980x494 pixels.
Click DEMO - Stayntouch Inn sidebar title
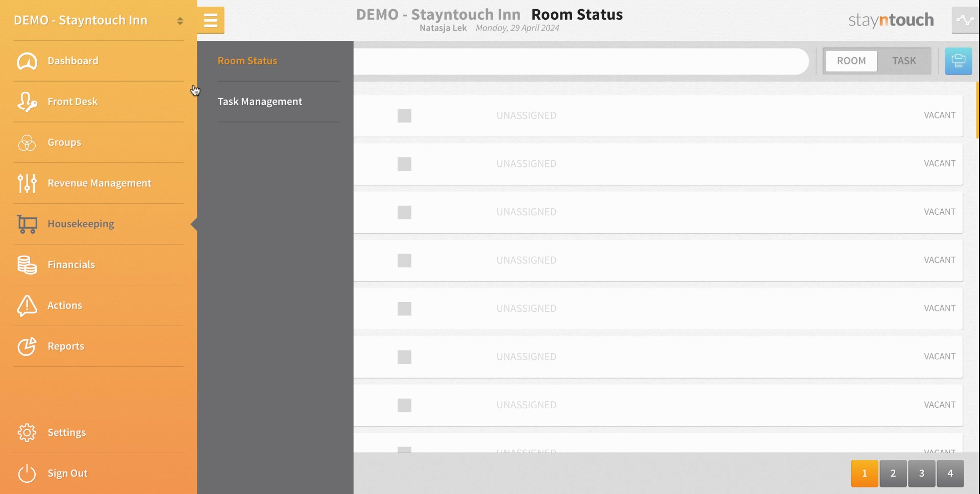tap(81, 20)
